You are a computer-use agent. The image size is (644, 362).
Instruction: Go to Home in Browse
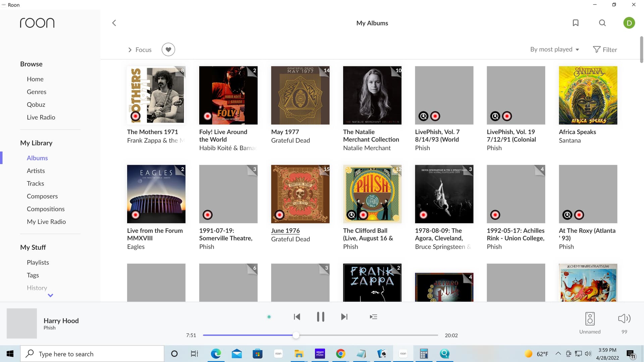[35, 79]
